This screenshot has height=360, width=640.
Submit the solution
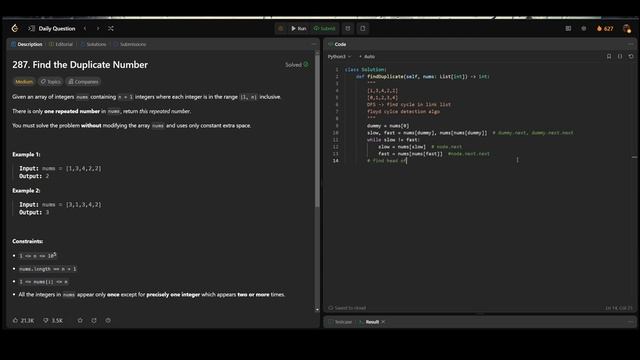coord(324,29)
